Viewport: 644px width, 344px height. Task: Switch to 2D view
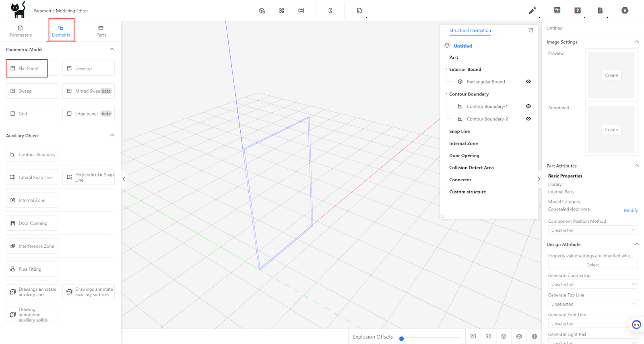tap(473, 336)
